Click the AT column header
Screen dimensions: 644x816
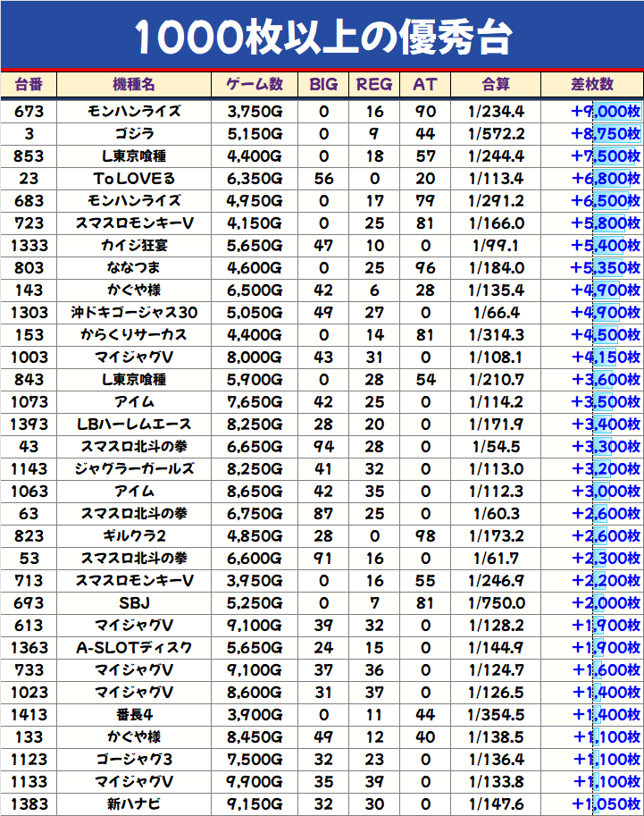point(425,84)
